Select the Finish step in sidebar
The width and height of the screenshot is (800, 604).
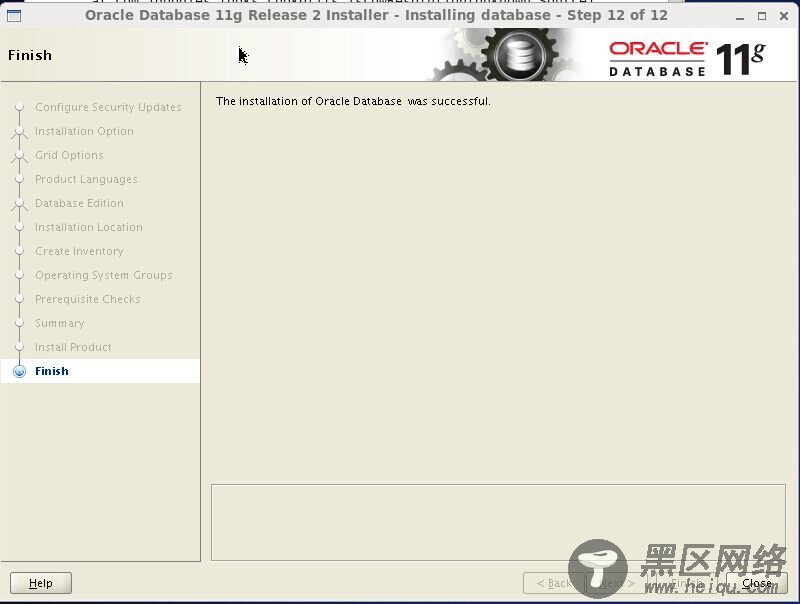tap(52, 371)
